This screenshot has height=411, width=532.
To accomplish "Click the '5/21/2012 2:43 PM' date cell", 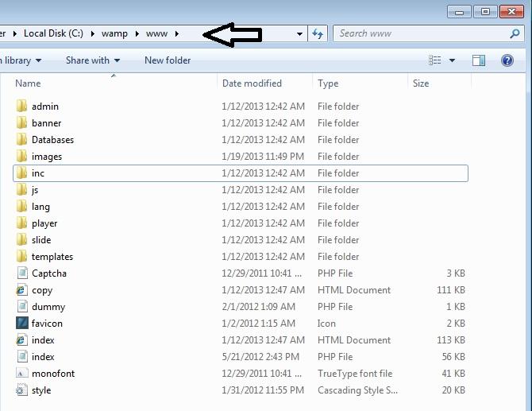I will [x=260, y=356].
